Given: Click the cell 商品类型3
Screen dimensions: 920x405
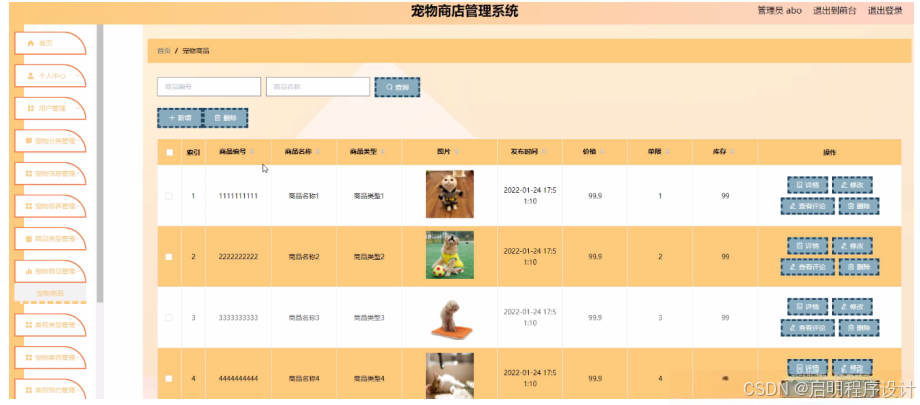Looking at the screenshot, I should click(x=368, y=318).
